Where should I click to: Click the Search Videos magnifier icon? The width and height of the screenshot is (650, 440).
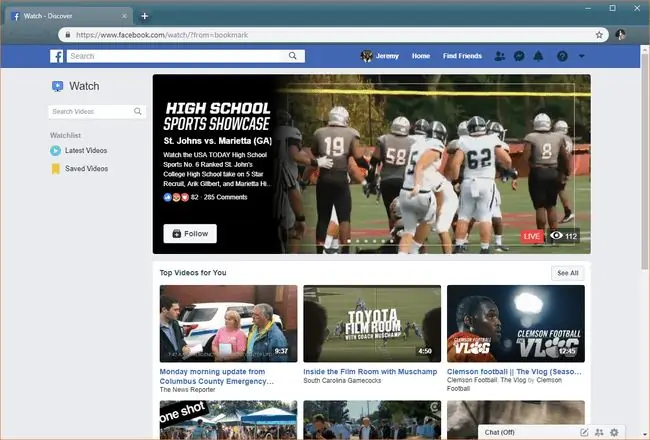point(138,112)
